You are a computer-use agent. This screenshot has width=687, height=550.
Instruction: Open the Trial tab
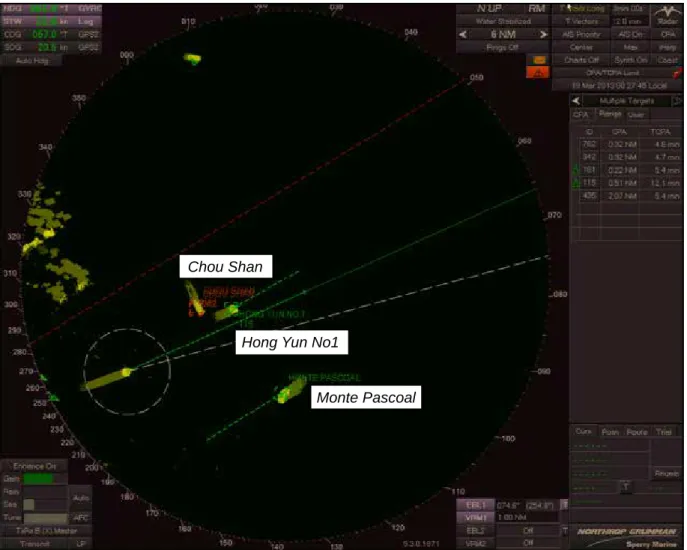[x=663, y=432]
